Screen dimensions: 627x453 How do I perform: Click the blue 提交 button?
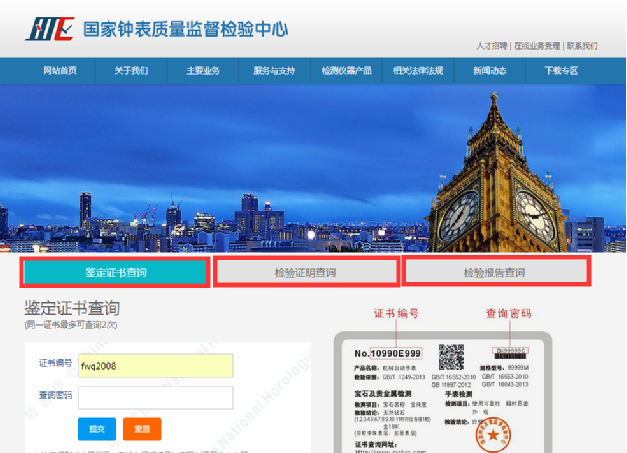[x=97, y=429]
